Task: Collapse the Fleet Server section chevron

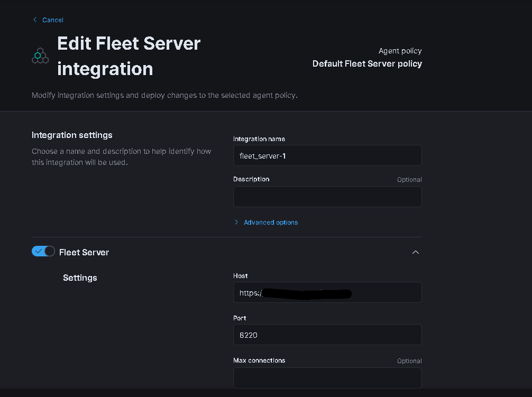Action: pyautogui.click(x=416, y=252)
